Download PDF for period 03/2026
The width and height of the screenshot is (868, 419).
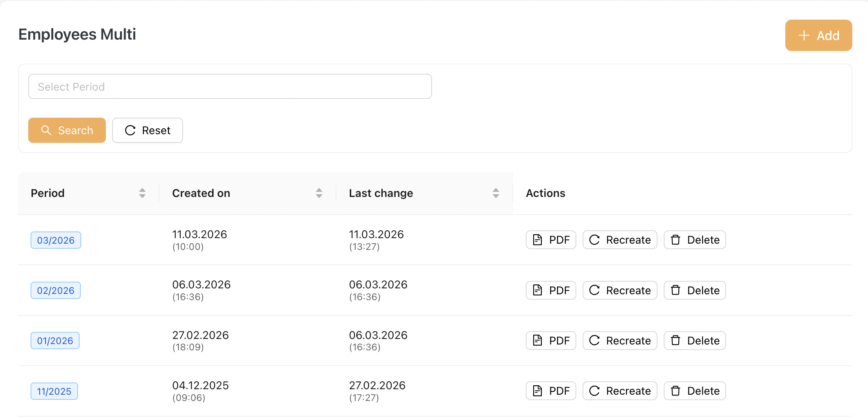[x=550, y=240]
